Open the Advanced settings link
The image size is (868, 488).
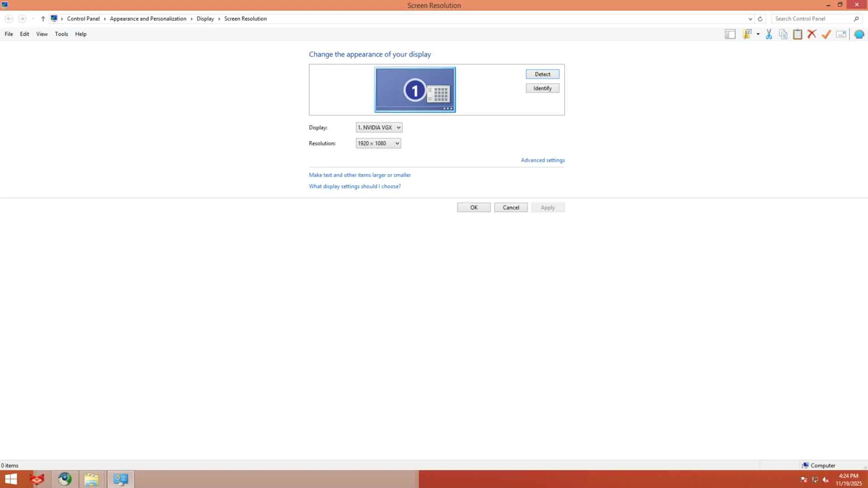coord(542,160)
